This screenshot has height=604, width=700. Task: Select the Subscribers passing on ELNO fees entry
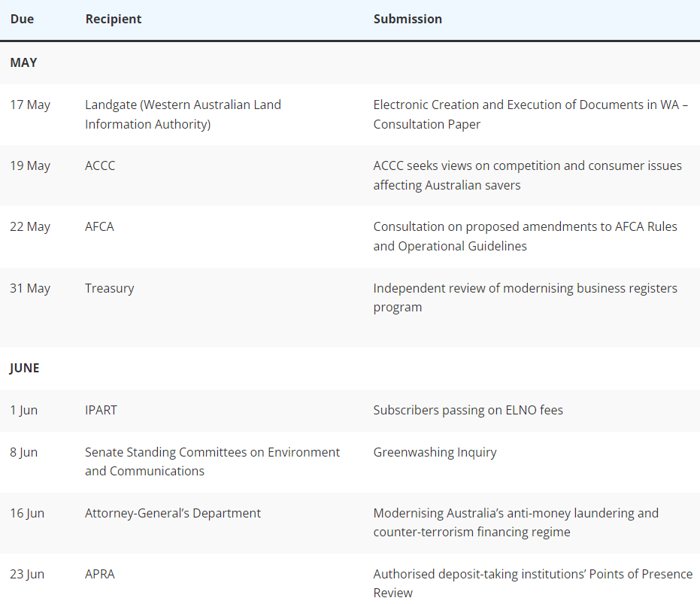[468, 410]
